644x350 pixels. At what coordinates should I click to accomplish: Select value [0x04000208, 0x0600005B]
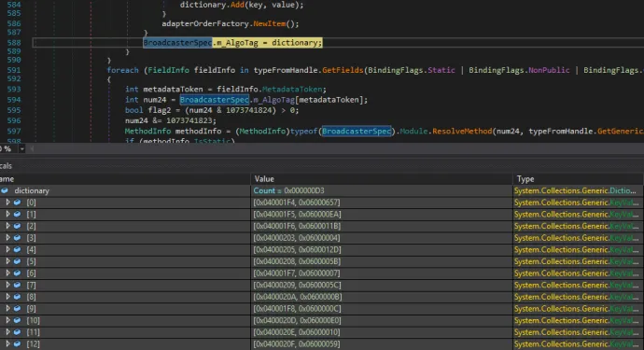click(x=297, y=261)
